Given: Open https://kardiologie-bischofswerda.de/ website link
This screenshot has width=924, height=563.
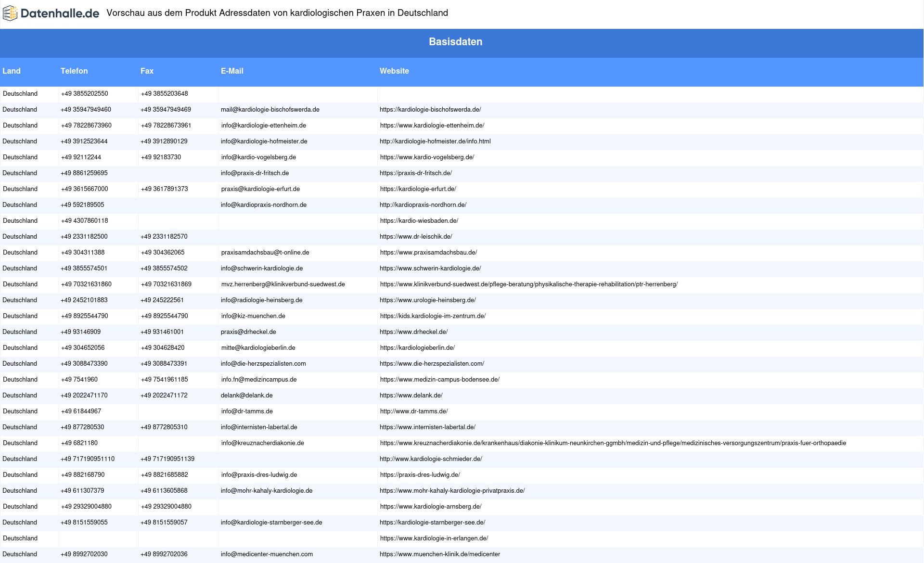Looking at the screenshot, I should [x=430, y=110].
